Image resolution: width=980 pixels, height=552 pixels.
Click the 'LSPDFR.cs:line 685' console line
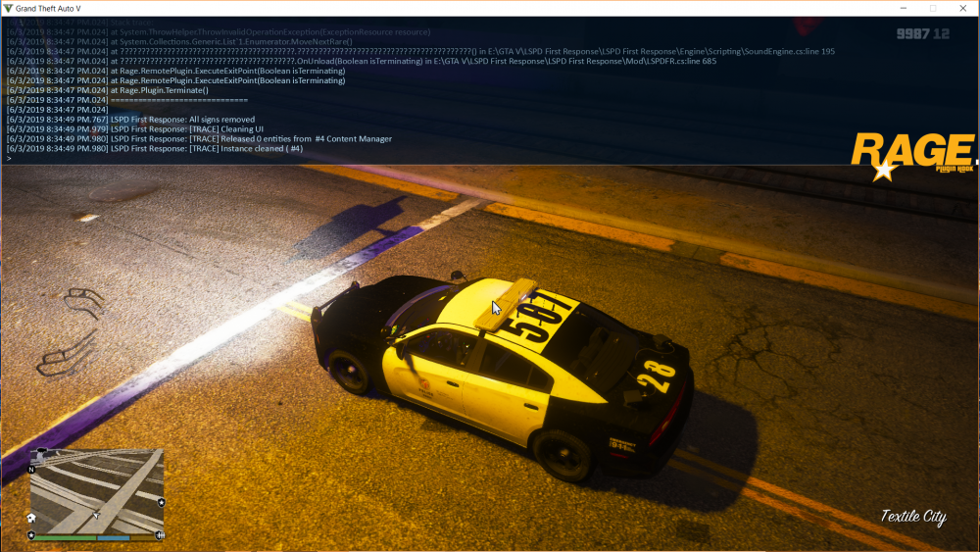(x=362, y=61)
